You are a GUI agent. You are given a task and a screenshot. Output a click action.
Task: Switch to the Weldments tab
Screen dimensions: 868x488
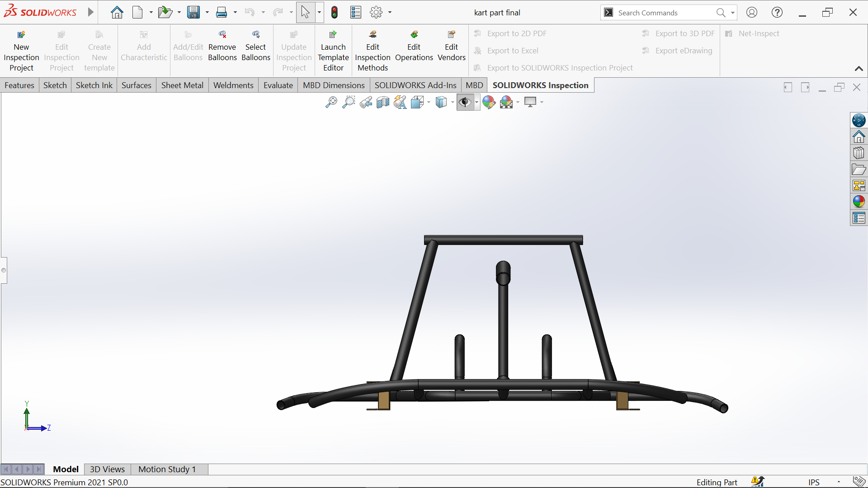click(233, 85)
